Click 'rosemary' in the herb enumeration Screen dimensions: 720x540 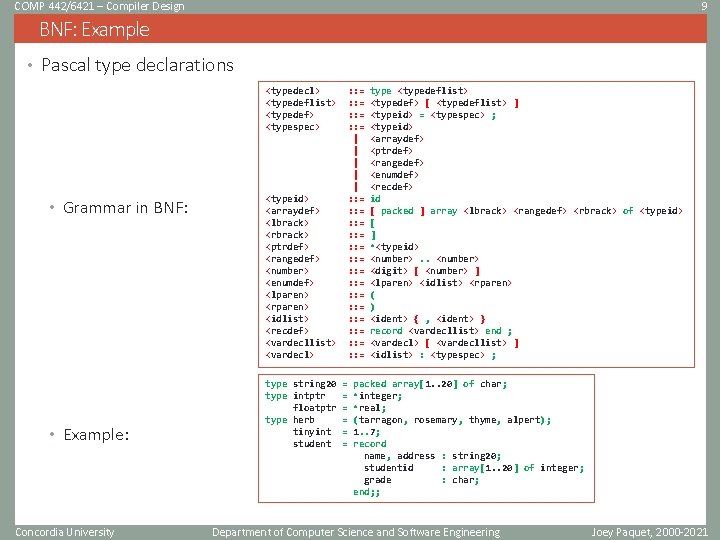pos(436,420)
